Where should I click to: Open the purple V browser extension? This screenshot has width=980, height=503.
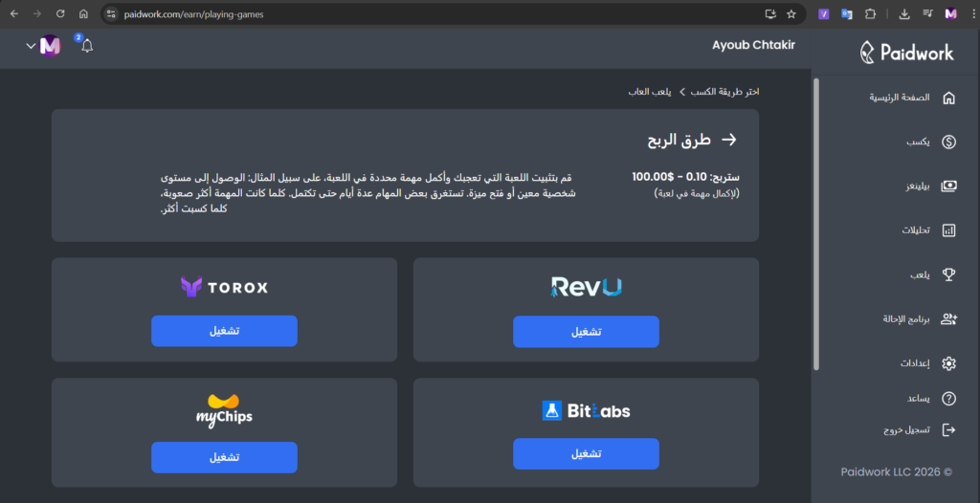[x=824, y=13]
